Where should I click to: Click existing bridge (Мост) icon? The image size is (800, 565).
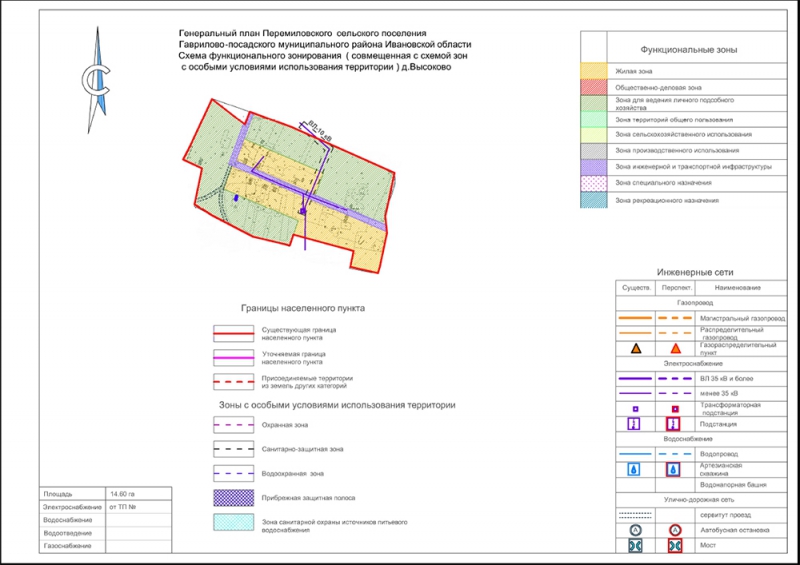coord(635,545)
